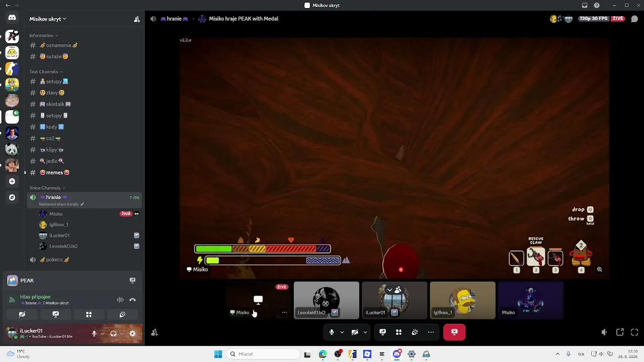Disconnect from voice with the hang-up icon
Screen dimensions: 644x362
click(132, 300)
